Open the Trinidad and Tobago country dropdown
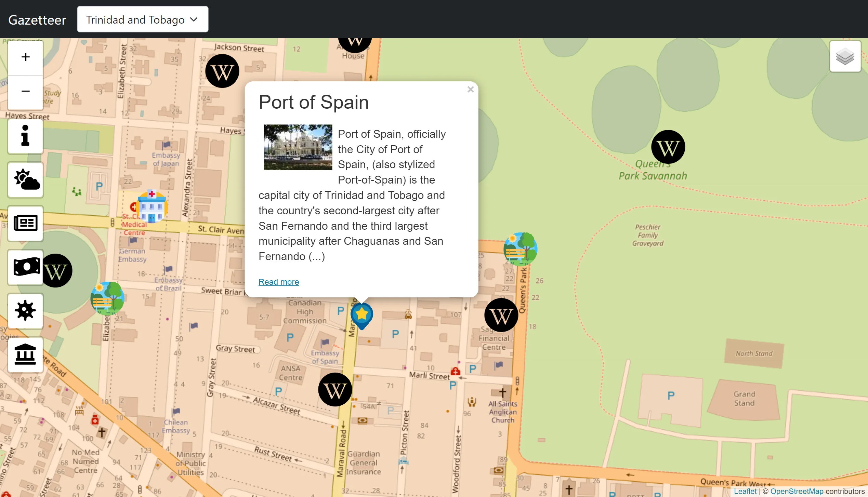The image size is (868, 497). coord(142,19)
